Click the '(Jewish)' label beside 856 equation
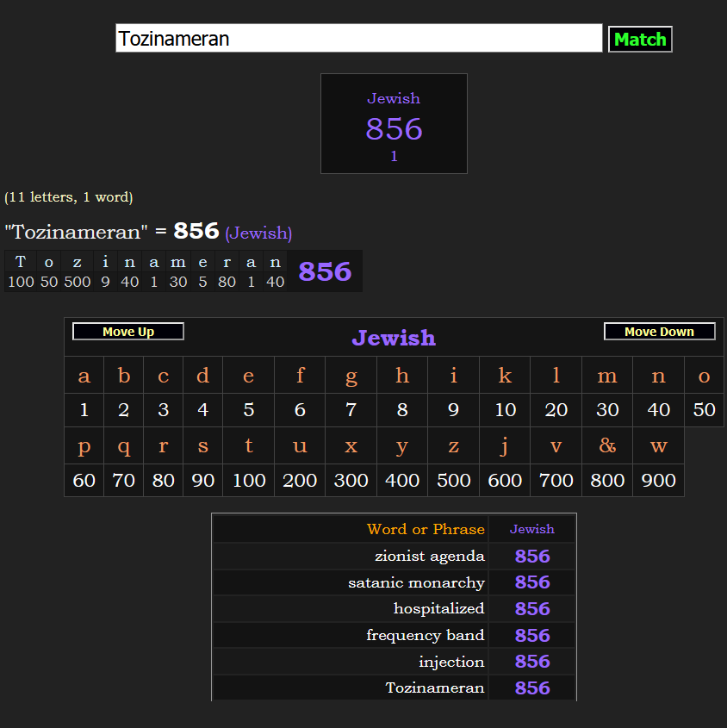The image size is (727, 728). [x=258, y=233]
